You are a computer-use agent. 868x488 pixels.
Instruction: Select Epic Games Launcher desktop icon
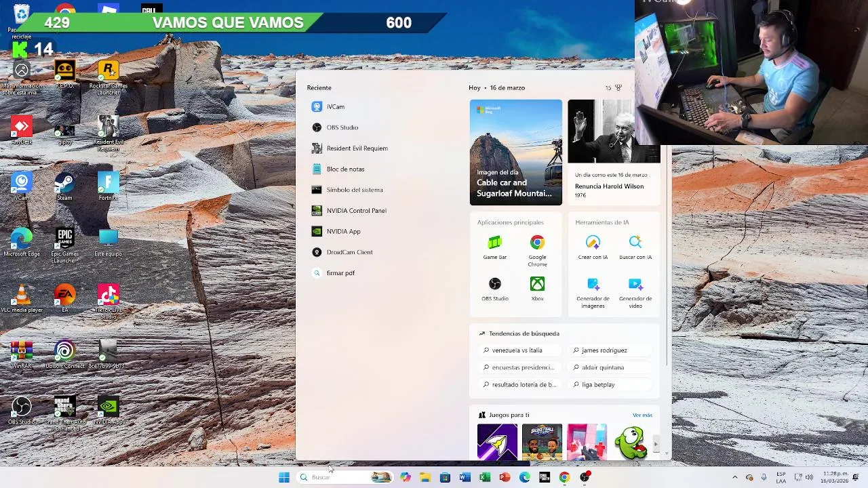(65, 246)
